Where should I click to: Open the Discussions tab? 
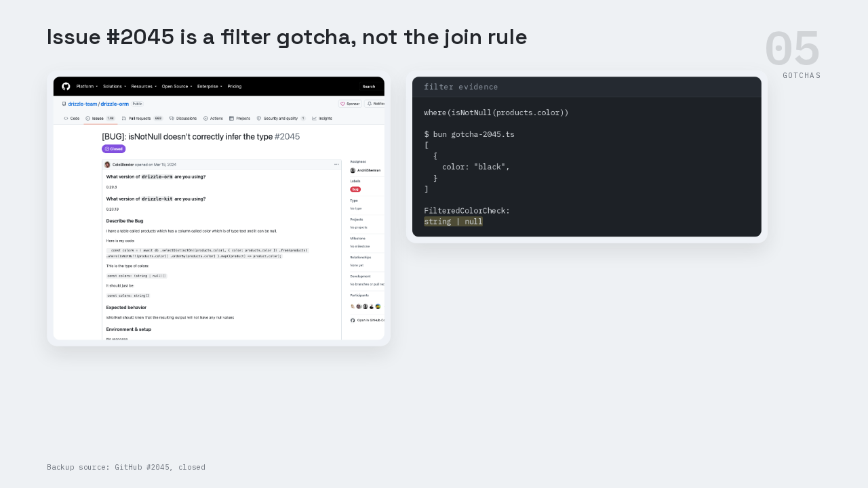183,118
